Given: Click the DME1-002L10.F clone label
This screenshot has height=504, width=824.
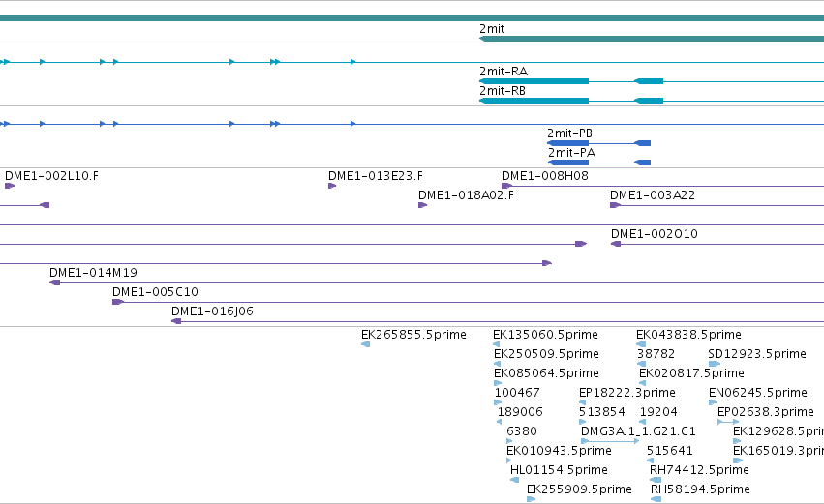Looking at the screenshot, I should coord(51,176).
